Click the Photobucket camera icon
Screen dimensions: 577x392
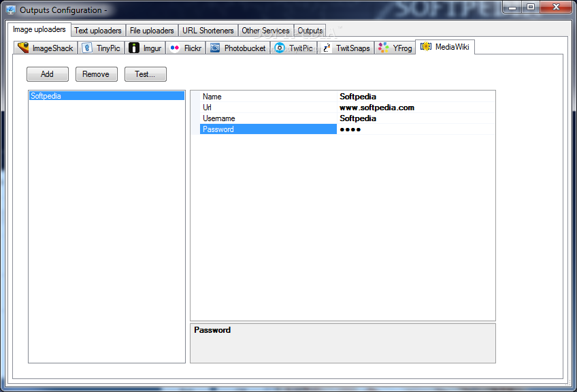215,48
